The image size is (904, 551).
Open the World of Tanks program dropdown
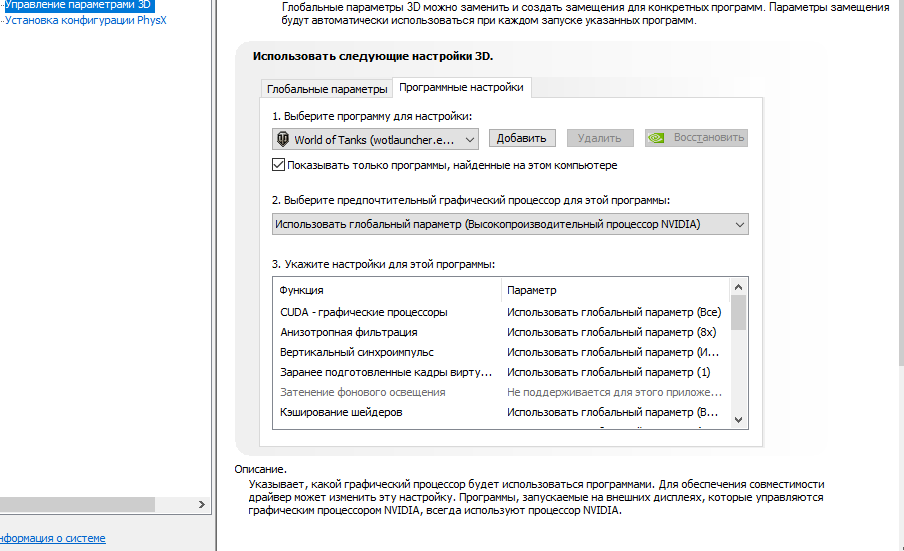click(375, 139)
